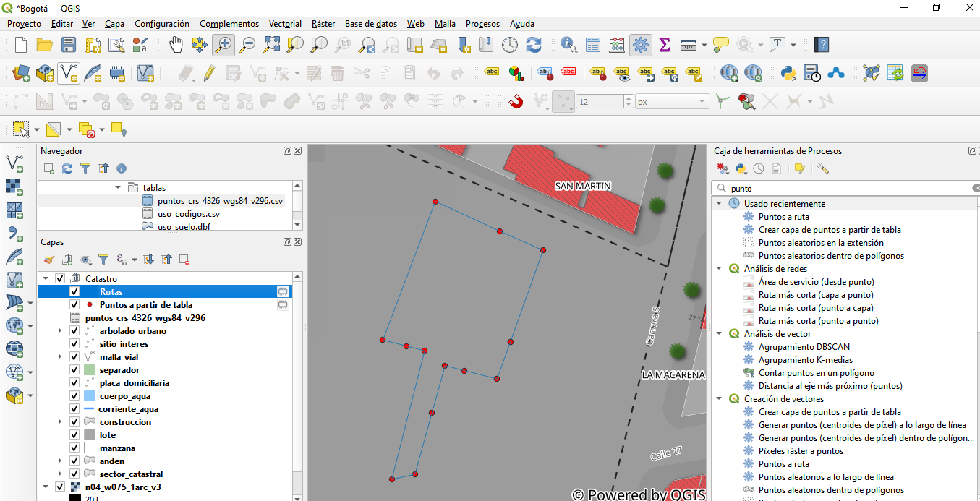Click the New Project icon
The height and width of the screenshot is (501, 980).
tap(21, 45)
